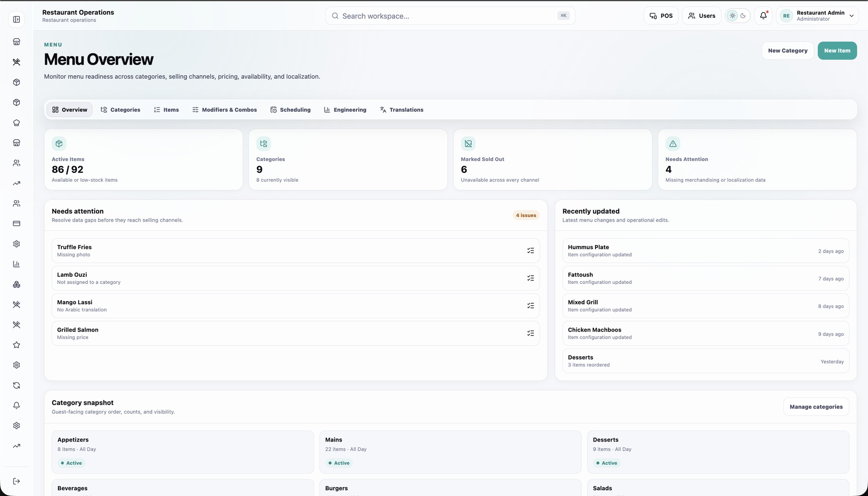Viewport: 868px width, 496px height.
Task: Open the chef hat icon in sidebar
Action: [16, 122]
